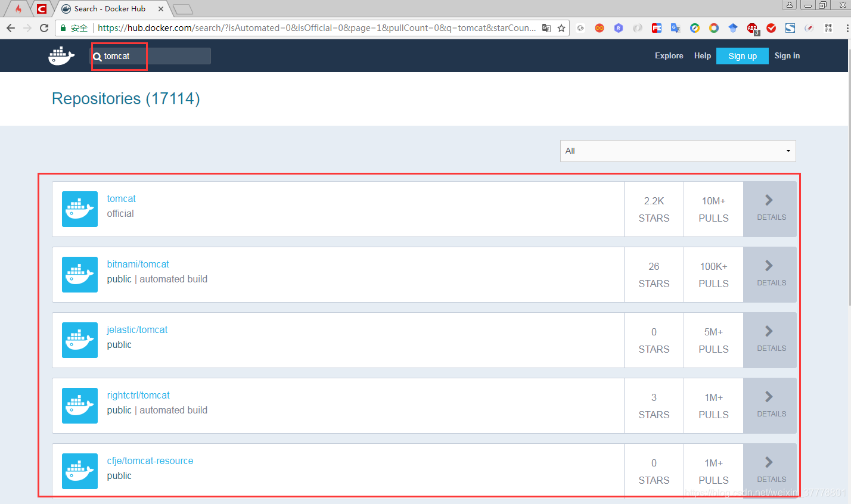The image size is (851, 504).
Task: Click Help in the header navigation
Action: click(x=703, y=55)
